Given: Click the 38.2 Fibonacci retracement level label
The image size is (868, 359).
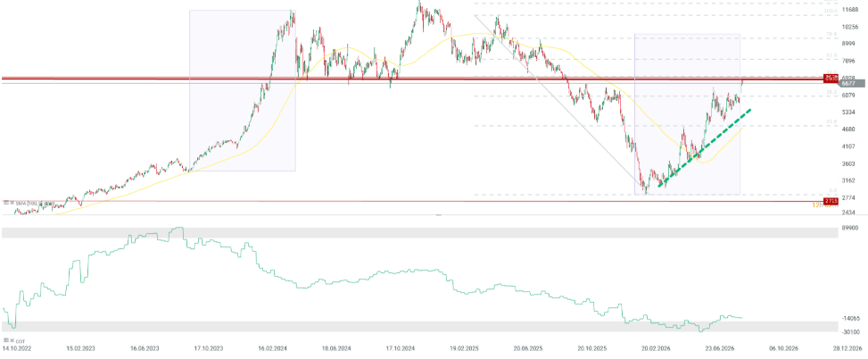Looking at the screenshot, I should coord(831,93).
